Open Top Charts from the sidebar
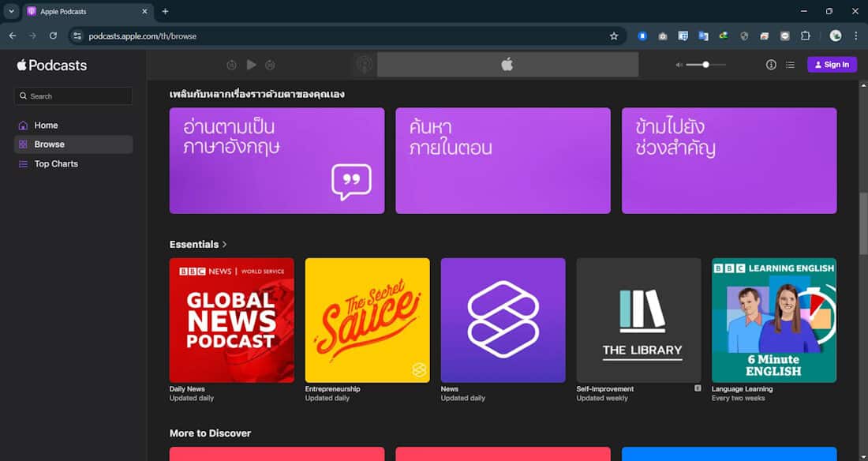 [x=56, y=164]
